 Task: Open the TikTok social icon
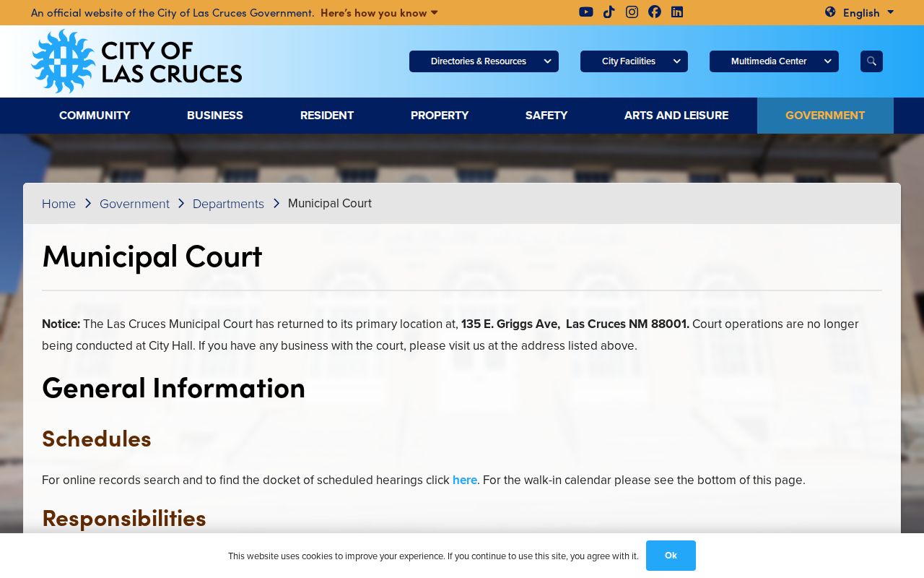[609, 12]
